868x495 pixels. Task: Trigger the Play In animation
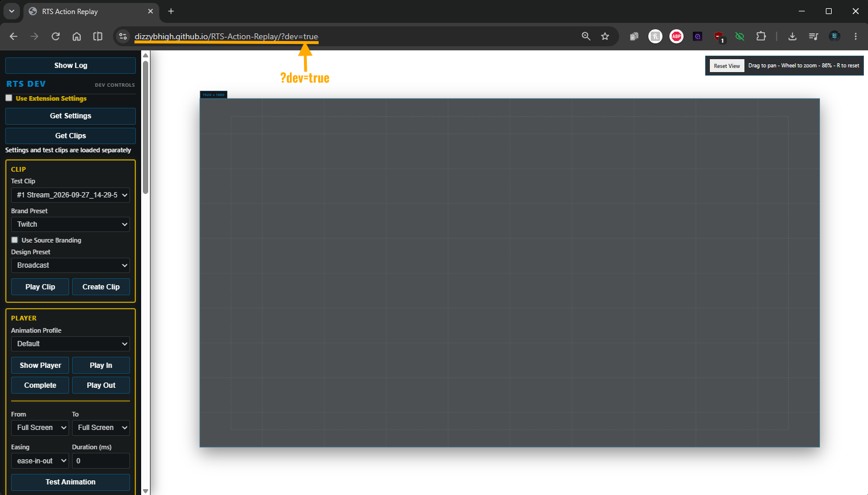tap(101, 366)
